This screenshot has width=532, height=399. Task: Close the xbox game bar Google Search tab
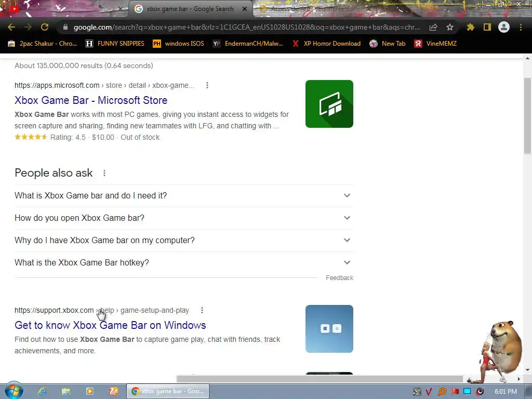[x=245, y=9]
